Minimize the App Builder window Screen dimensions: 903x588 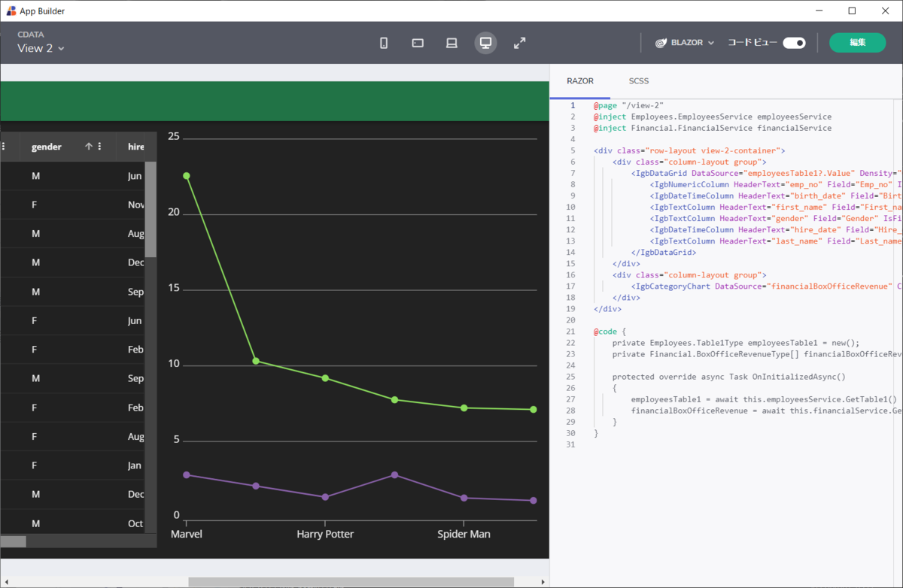817,11
